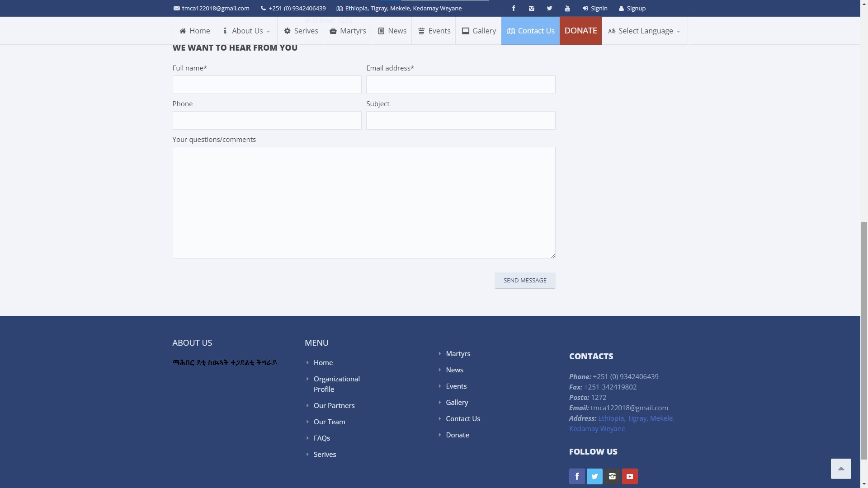Click footer Twitter follow button
Viewport: 868px width, 488px height.
click(x=594, y=476)
